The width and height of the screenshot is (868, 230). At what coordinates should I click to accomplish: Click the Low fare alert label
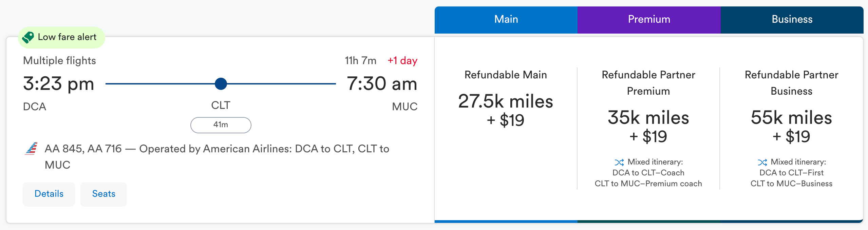pyautogui.click(x=67, y=37)
